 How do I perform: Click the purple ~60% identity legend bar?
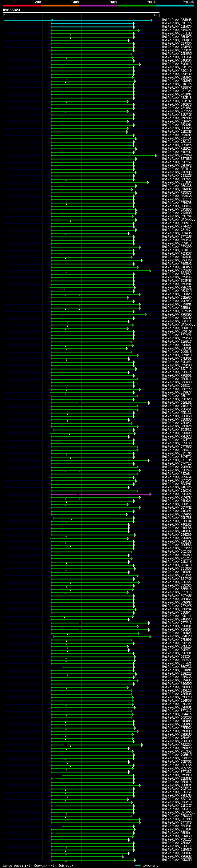click(99, 6)
